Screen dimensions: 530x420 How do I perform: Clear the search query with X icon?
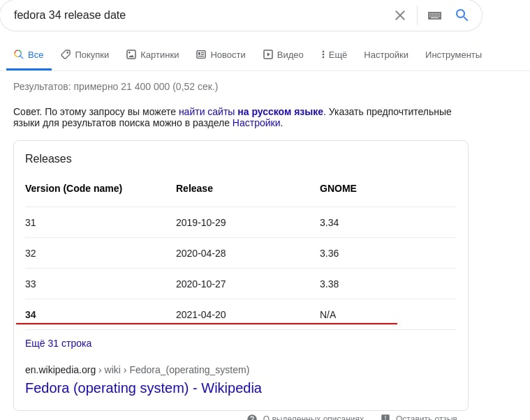coord(400,15)
